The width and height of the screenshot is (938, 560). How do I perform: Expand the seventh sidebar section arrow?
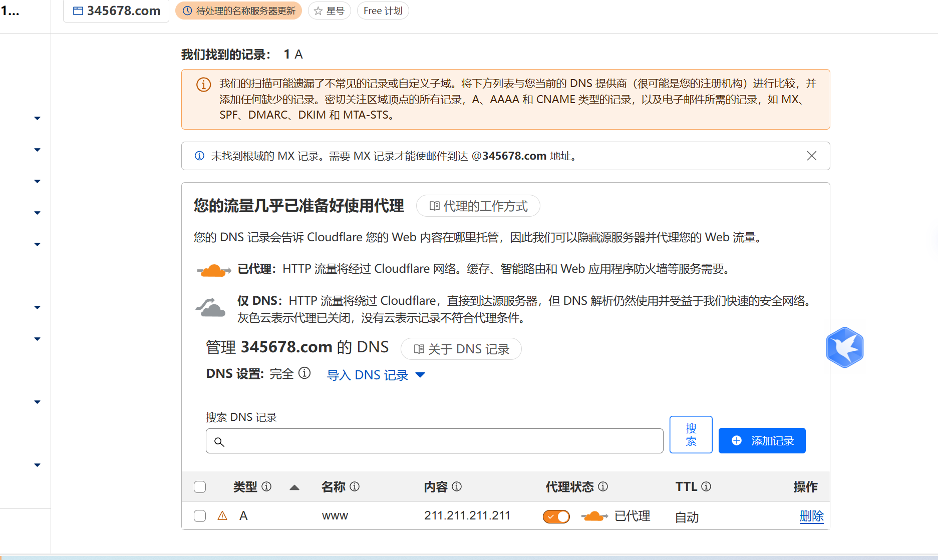37,339
